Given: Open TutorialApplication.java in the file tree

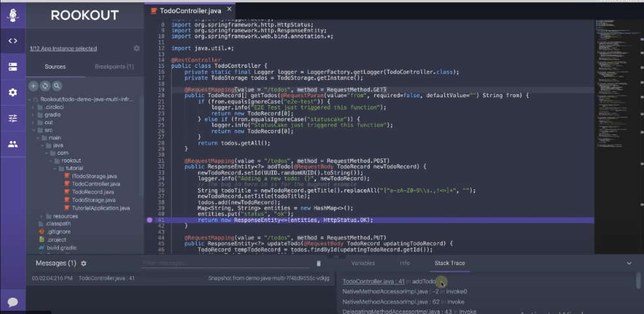Looking at the screenshot, I should 101,208.
